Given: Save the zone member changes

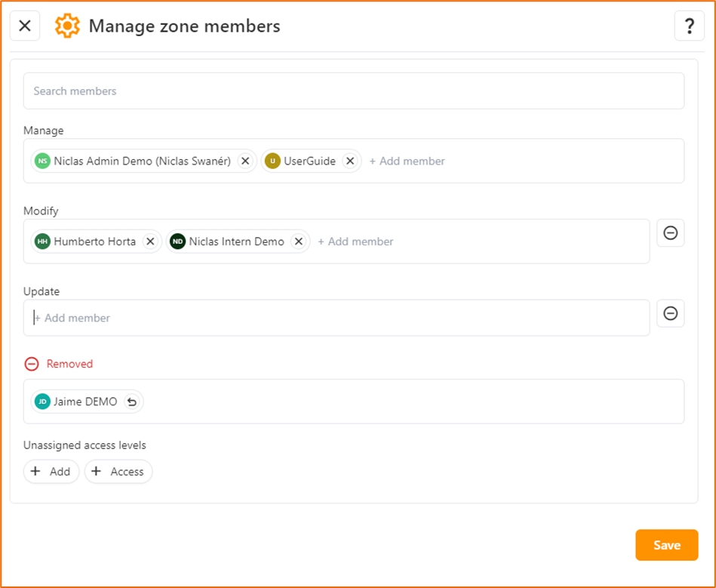Looking at the screenshot, I should coord(665,544).
